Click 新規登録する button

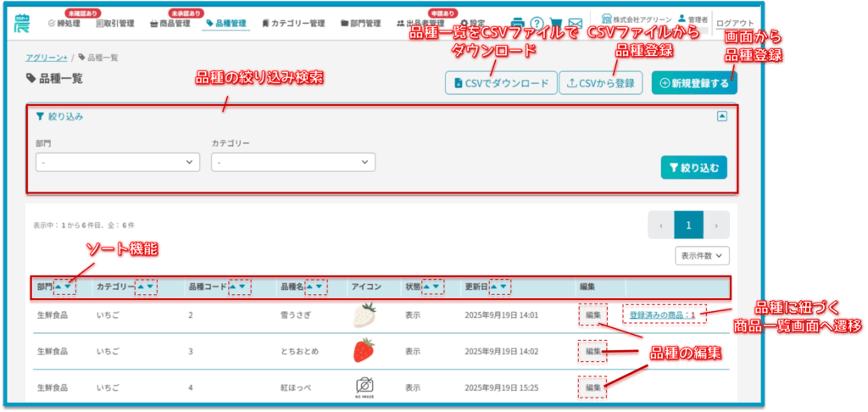click(694, 83)
